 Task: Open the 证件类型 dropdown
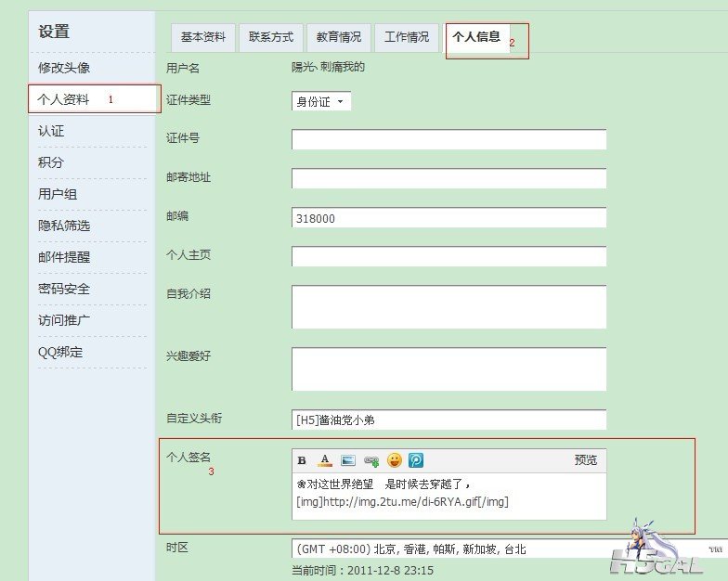320,102
